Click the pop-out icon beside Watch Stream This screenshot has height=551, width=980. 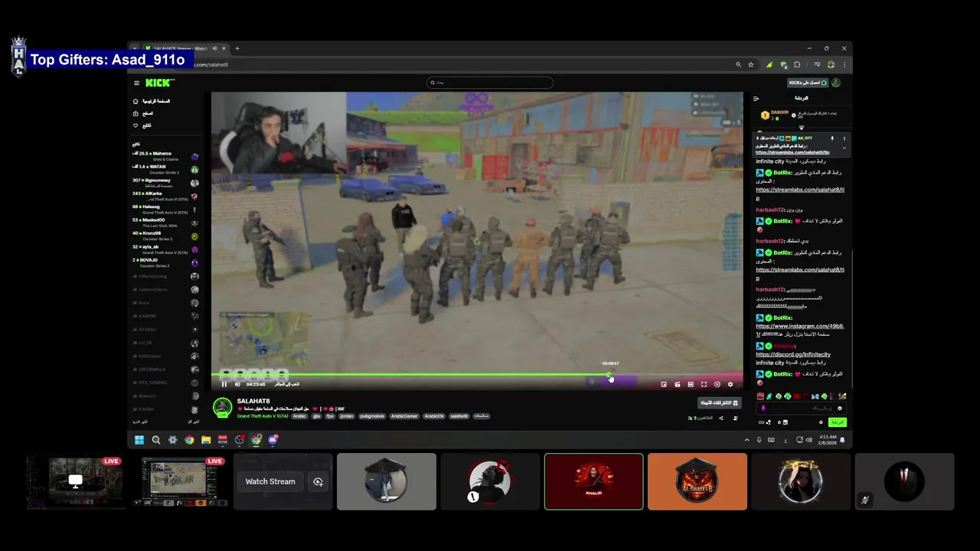318,481
